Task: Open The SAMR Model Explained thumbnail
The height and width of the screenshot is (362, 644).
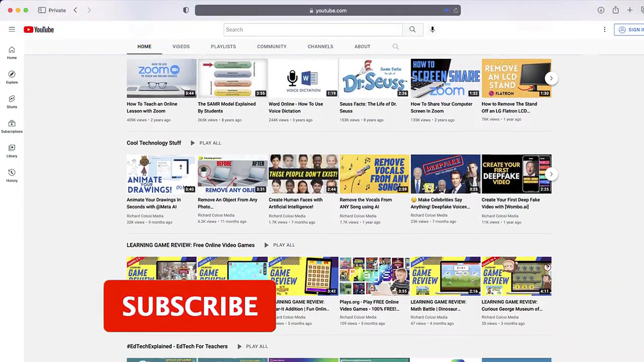Action: pos(232,78)
